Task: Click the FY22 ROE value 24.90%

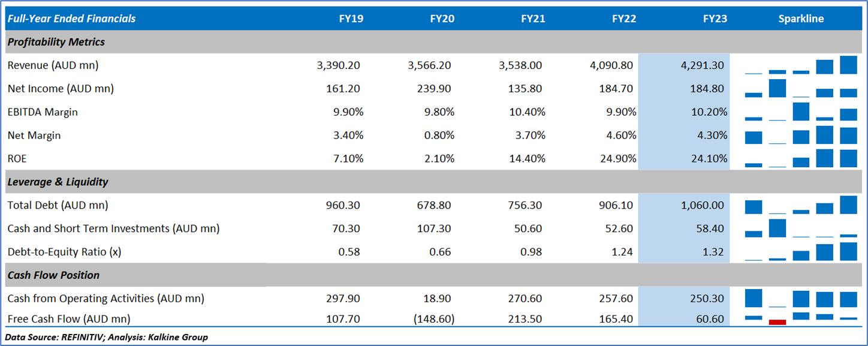Action: click(x=616, y=158)
